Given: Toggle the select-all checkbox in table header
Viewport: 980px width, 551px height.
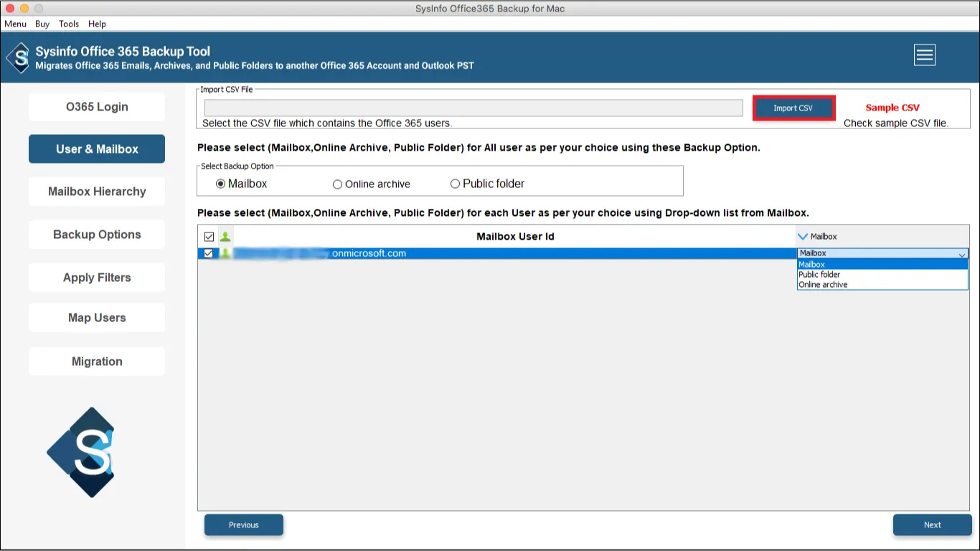Looking at the screenshot, I should 209,237.
